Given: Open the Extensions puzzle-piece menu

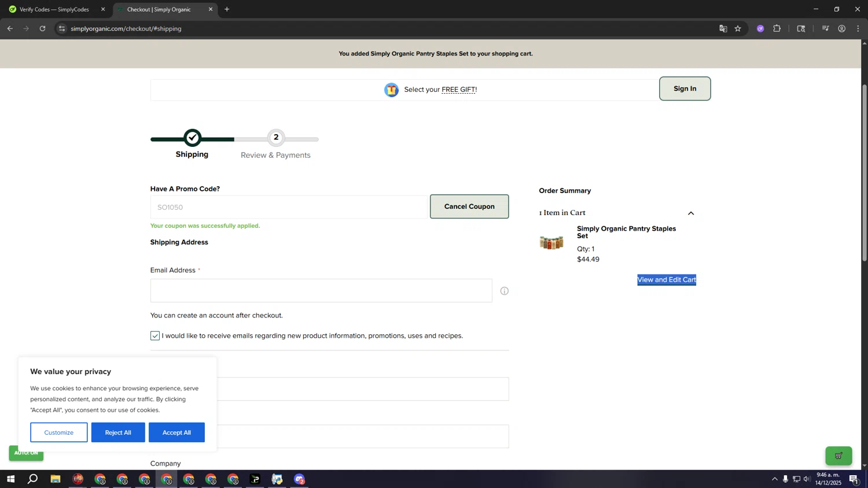Looking at the screenshot, I should pyautogui.click(x=777, y=28).
